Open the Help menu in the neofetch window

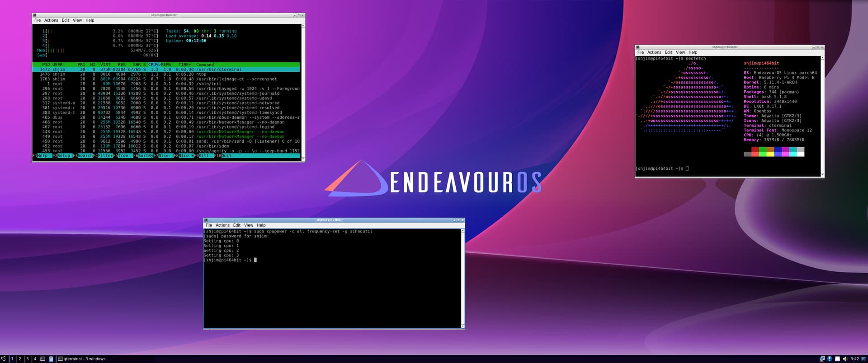point(693,52)
